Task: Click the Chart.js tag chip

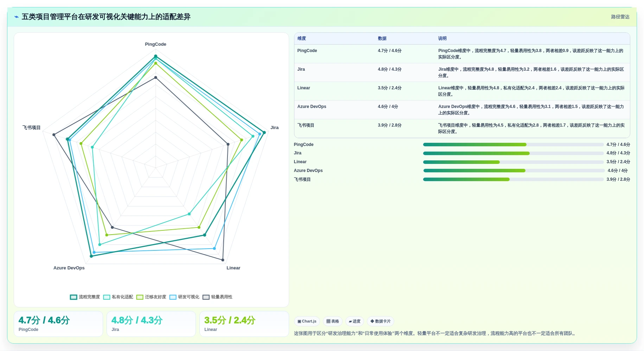Action: click(307, 321)
